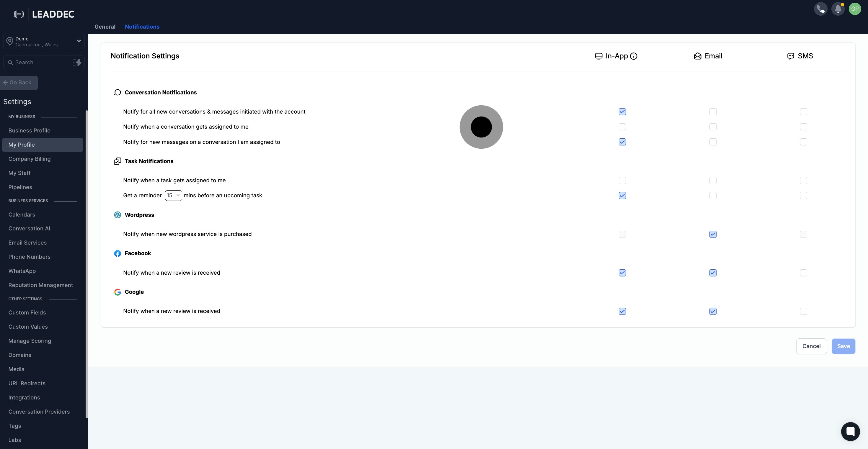Click the lightning quick-actions icon in search
The image size is (868, 449).
point(77,62)
